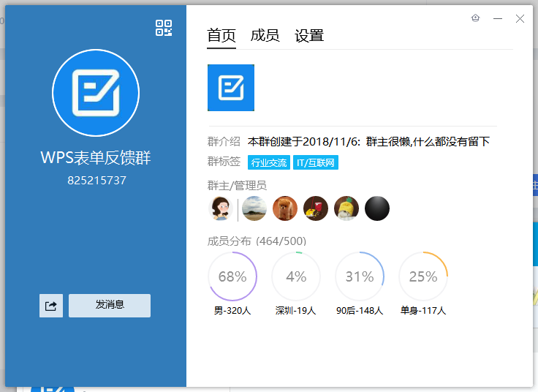Screen dimensions: 538x392
Task: Click the 群主/管理员 heading
Action: coord(237,186)
